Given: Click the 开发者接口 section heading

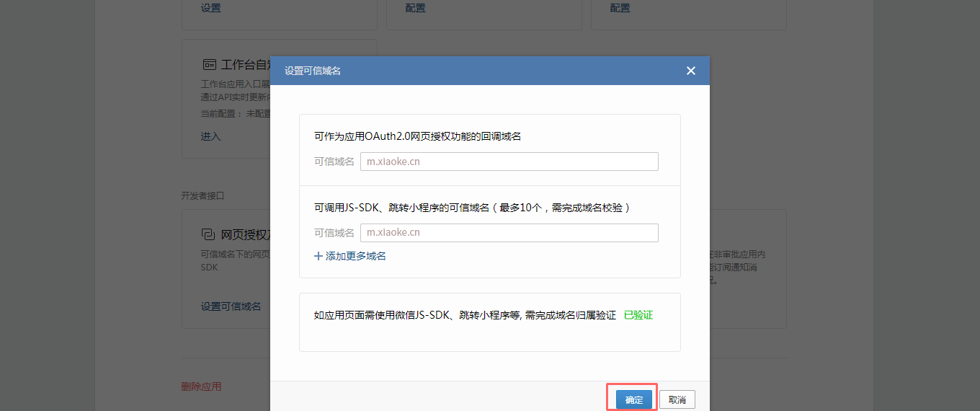Looking at the screenshot, I should click(202, 195).
